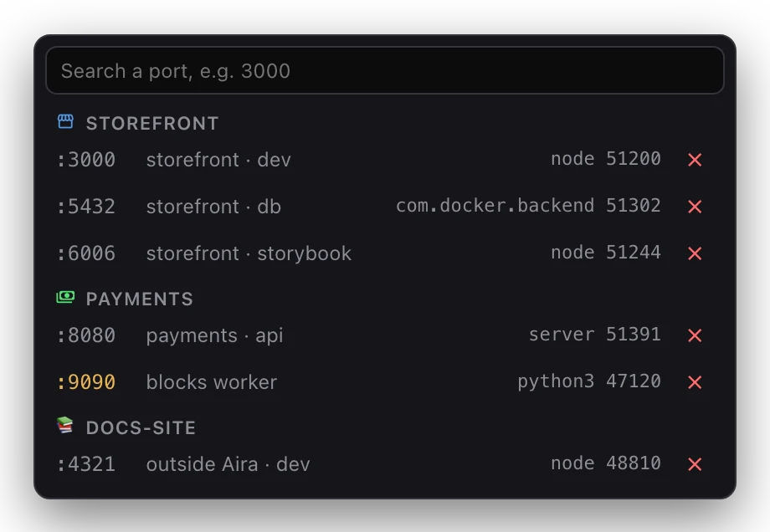Select the DOCS-SITE group header
770x532 pixels.
[141, 427]
